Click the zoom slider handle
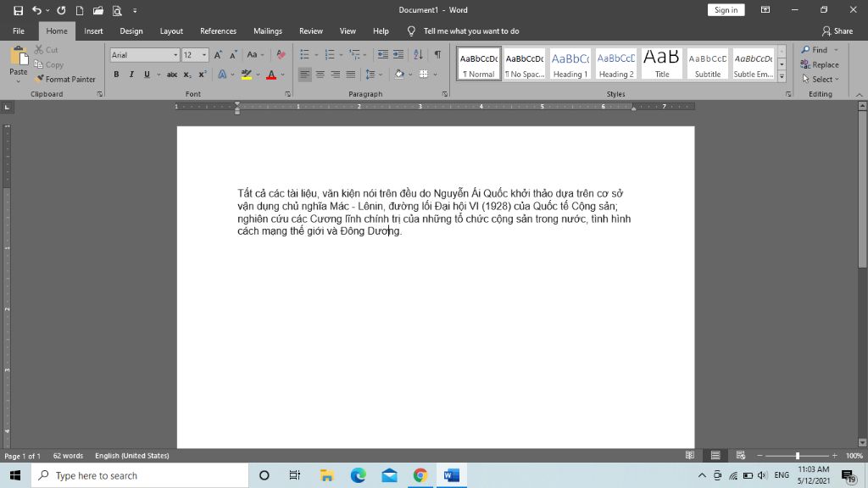The width and height of the screenshot is (868, 488). point(797,455)
